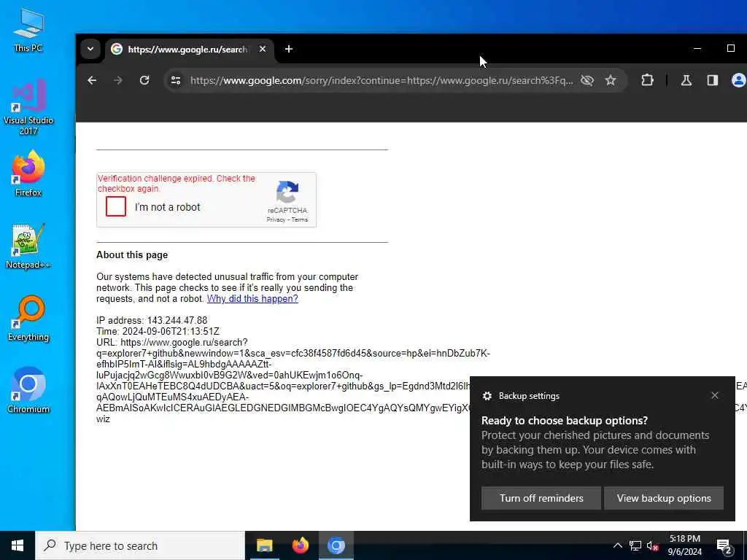Check the I'm not a robot checkbox
The image size is (747, 560).
116,206
